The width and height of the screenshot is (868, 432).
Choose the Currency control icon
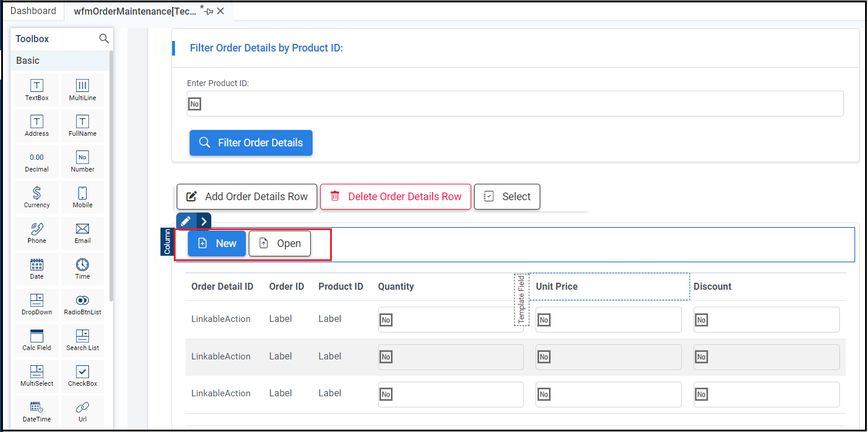(36, 197)
